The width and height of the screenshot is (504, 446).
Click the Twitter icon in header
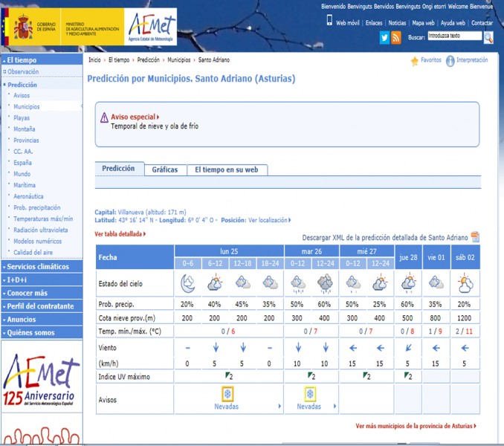(384, 37)
